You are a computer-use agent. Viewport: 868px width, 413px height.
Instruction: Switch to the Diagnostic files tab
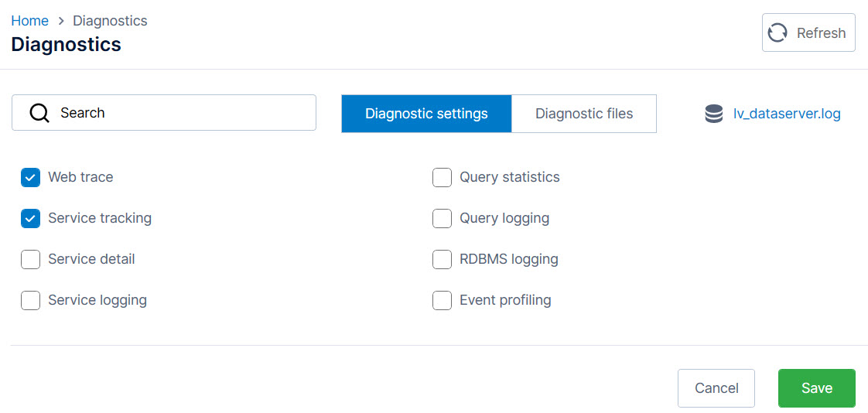pos(584,114)
